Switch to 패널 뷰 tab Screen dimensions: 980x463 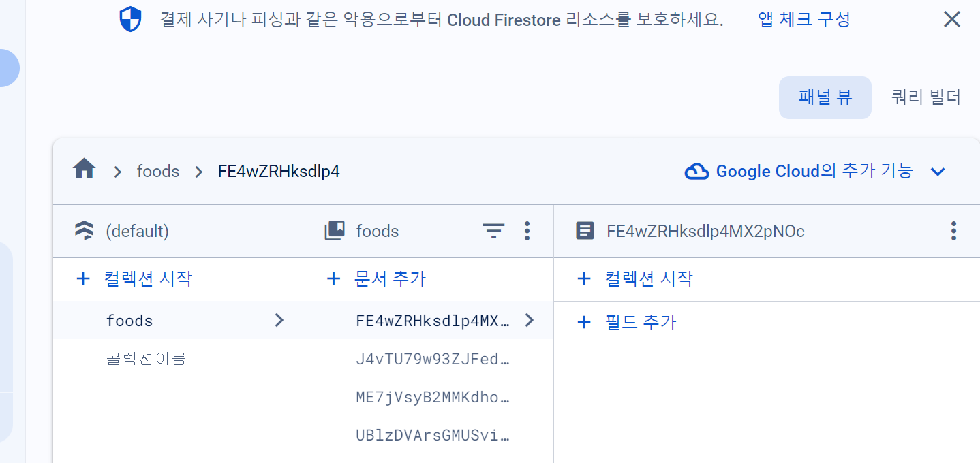(x=825, y=97)
